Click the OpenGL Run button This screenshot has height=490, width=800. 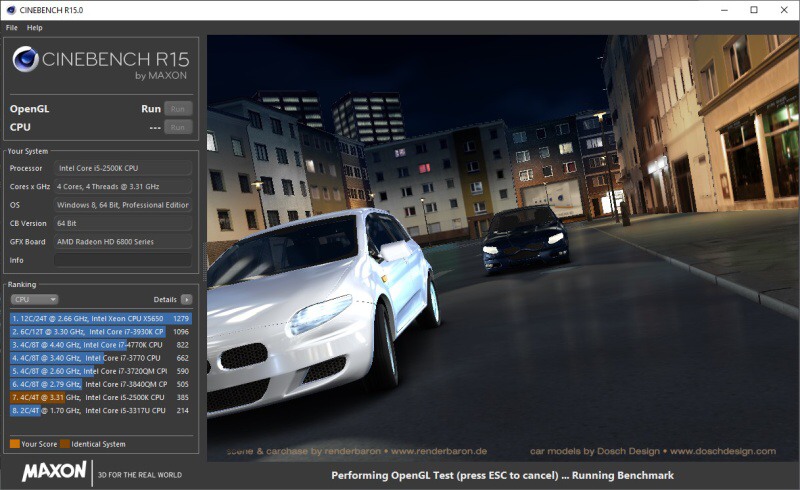pyautogui.click(x=178, y=109)
